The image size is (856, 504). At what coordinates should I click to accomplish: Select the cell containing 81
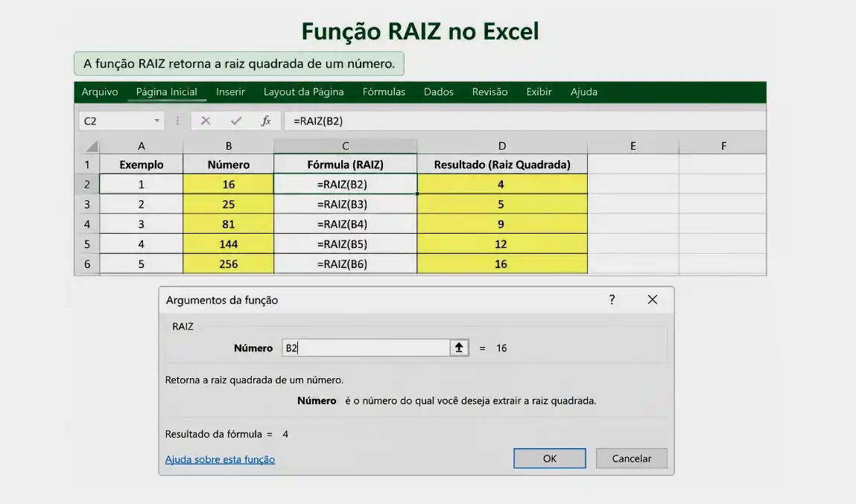[228, 224]
